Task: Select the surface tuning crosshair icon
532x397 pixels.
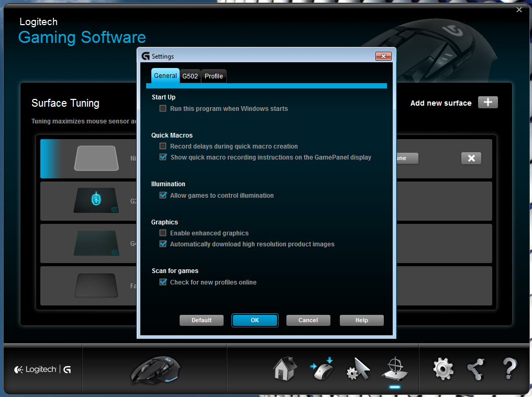Action: [x=395, y=369]
